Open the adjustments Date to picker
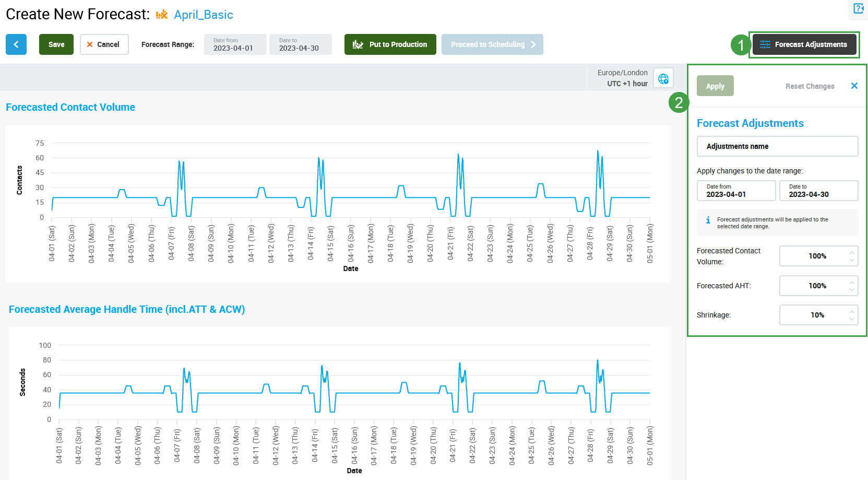The image size is (868, 480). tap(818, 191)
